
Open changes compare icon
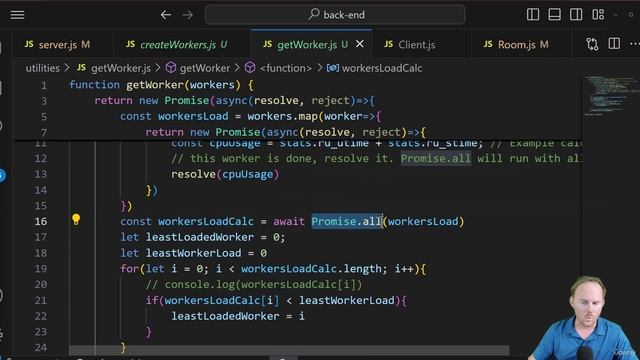click(592, 44)
